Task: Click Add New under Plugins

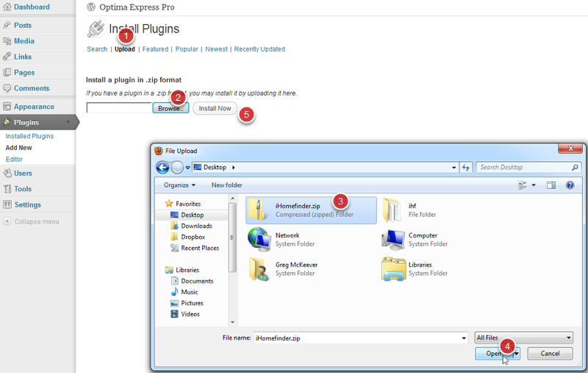Action: point(19,148)
